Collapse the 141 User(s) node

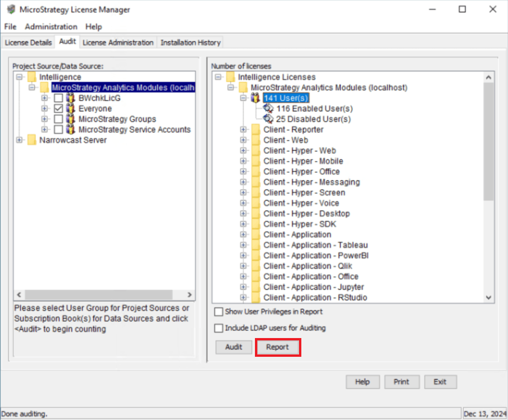(x=243, y=98)
